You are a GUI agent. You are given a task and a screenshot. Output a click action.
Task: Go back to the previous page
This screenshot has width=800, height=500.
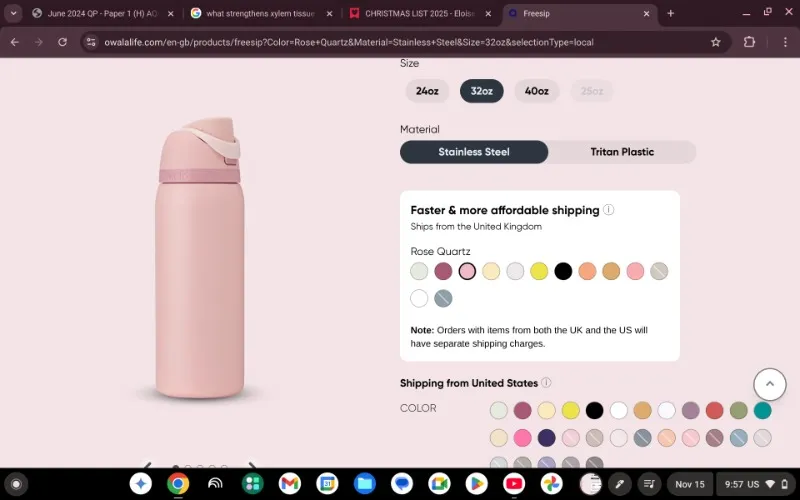[x=15, y=42]
